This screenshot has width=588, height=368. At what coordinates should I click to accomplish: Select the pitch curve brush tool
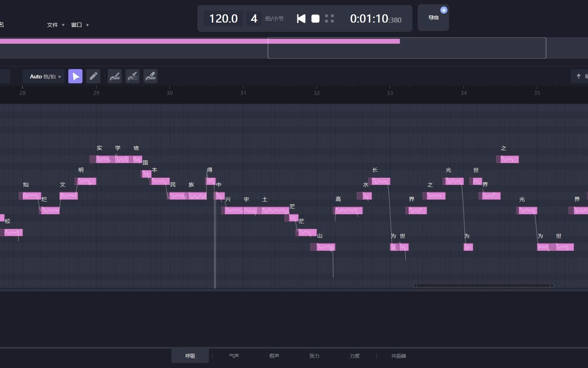(x=133, y=76)
